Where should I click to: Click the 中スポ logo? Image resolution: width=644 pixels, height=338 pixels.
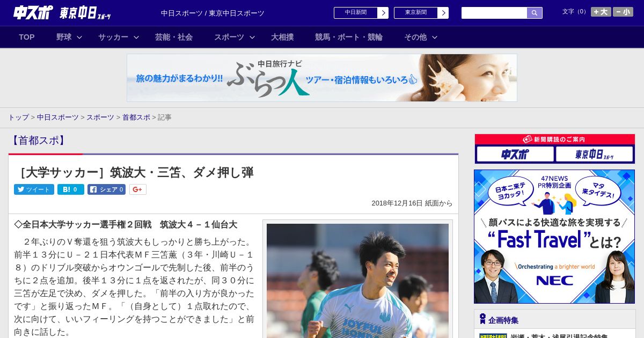pos(33,13)
